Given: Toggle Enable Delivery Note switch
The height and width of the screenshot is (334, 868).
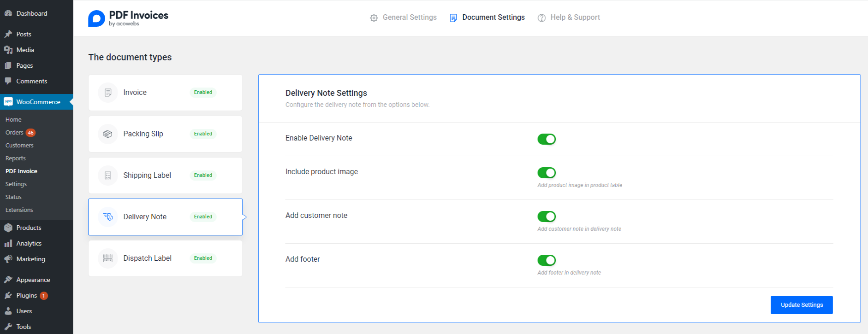Looking at the screenshot, I should click(547, 139).
